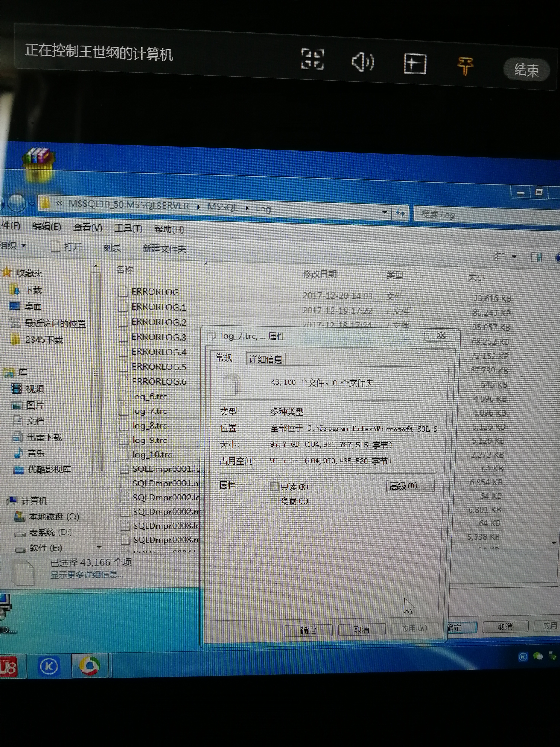Click the change view icon in toolbar
The width and height of the screenshot is (560, 747).
[500, 256]
